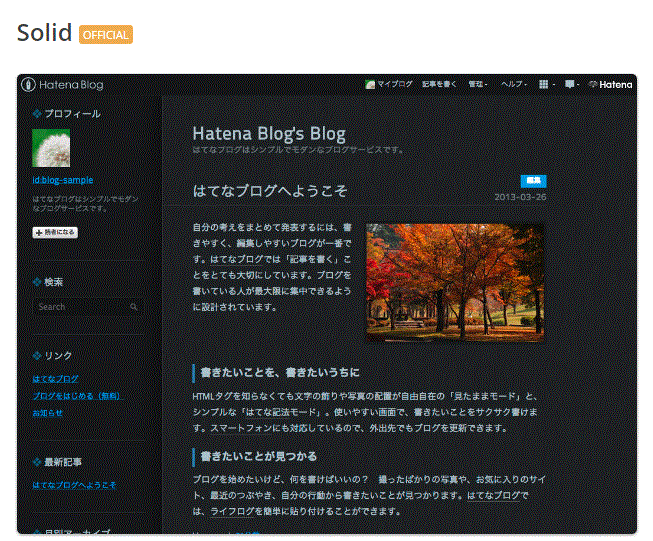This screenshot has width=653, height=541.
Task: Click the blue 編集 edit button
Action: coord(533,181)
